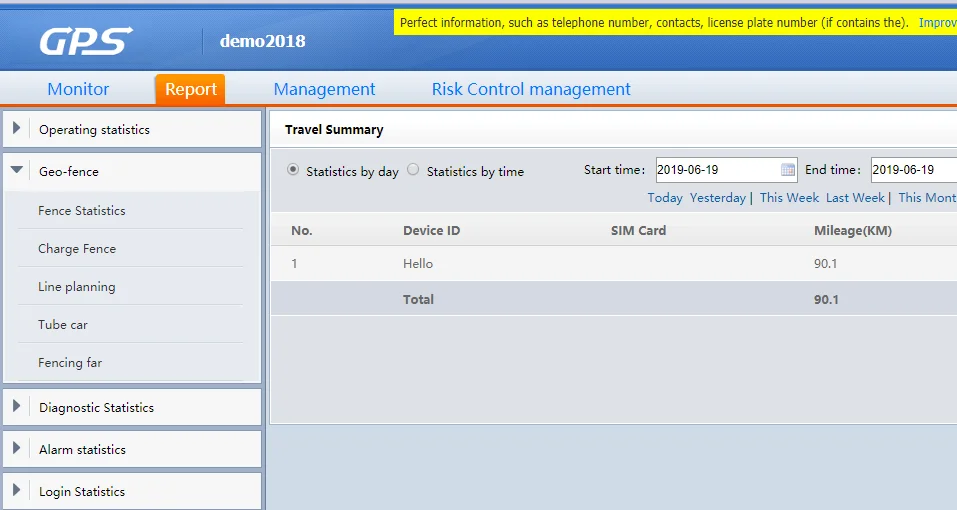Select Statistics by time radio button
957x510 pixels.
click(x=413, y=170)
